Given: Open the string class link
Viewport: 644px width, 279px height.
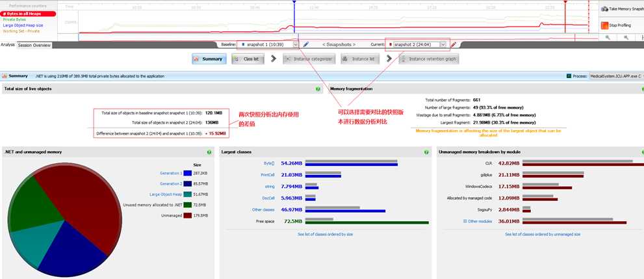Looking at the screenshot, I should point(270,187).
